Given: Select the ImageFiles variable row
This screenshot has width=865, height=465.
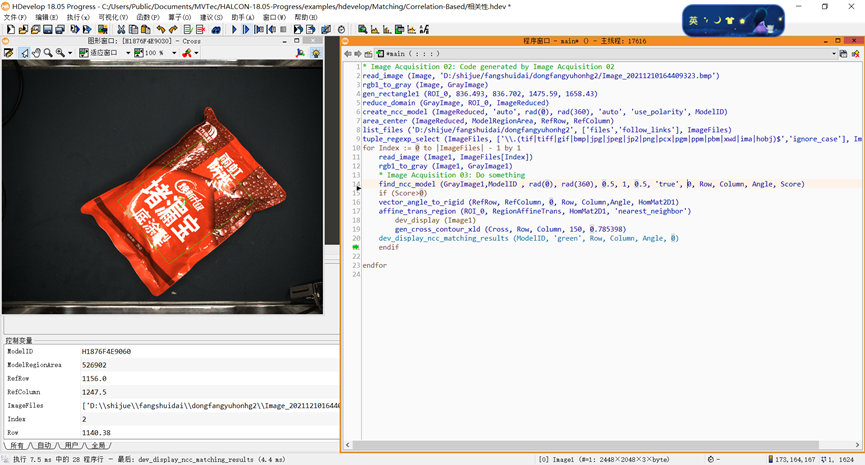Looking at the screenshot, I should pos(172,405).
